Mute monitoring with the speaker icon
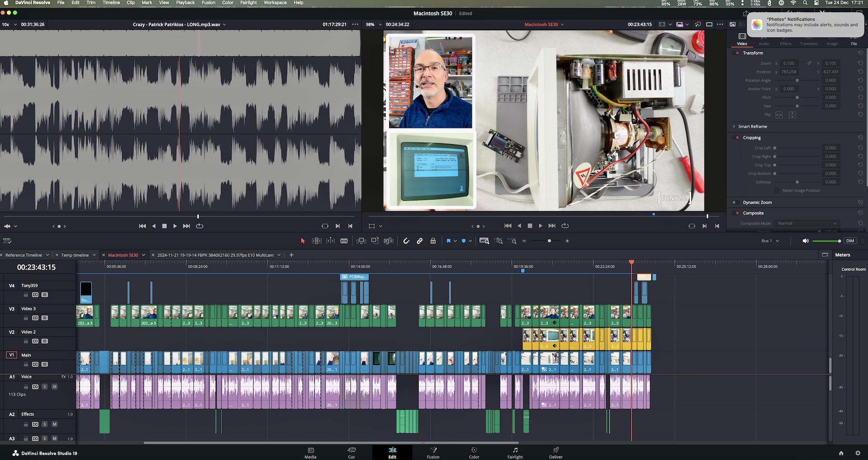This screenshot has width=868, height=460. tap(805, 241)
